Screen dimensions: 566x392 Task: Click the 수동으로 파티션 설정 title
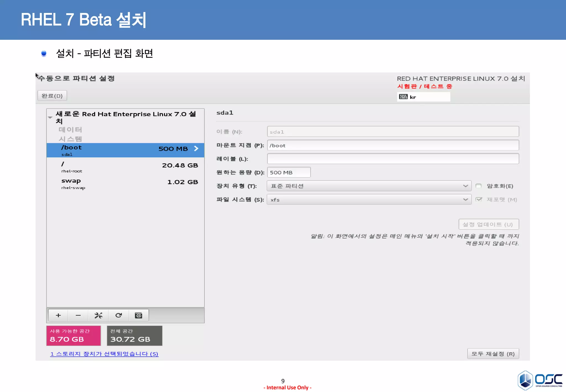pyautogui.click(x=76, y=79)
